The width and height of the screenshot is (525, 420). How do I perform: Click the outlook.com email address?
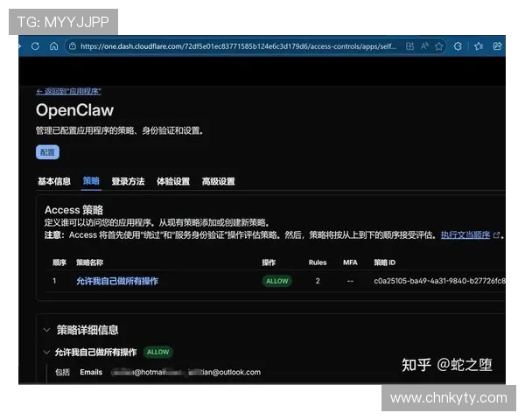[x=225, y=372]
